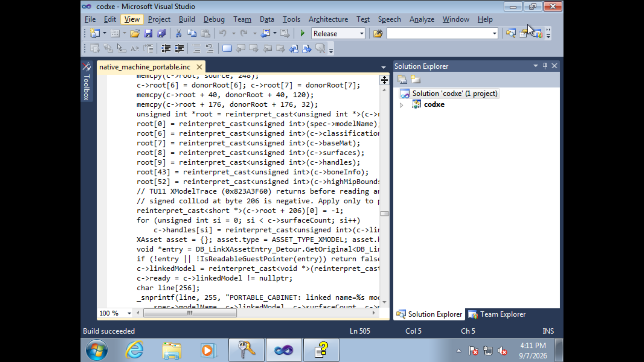Open the Solution Explorer window position menu
Image resolution: width=644 pixels, height=362 pixels.
pos(535,66)
